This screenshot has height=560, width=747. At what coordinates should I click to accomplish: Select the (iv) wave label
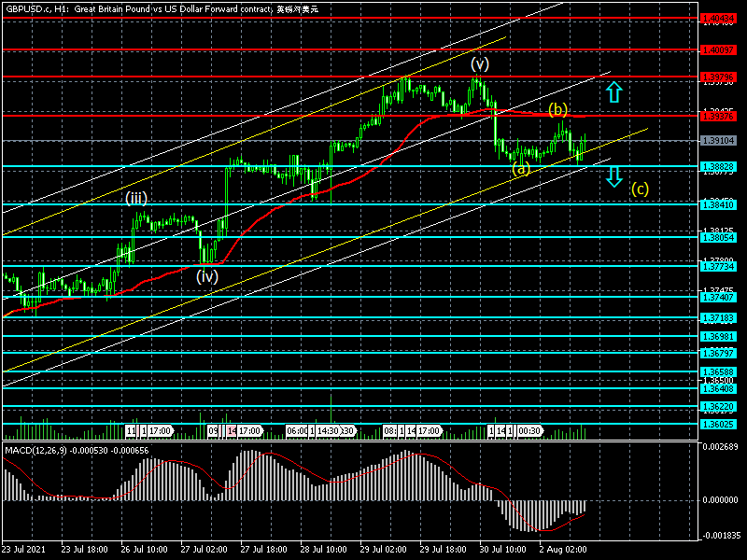coord(206,276)
